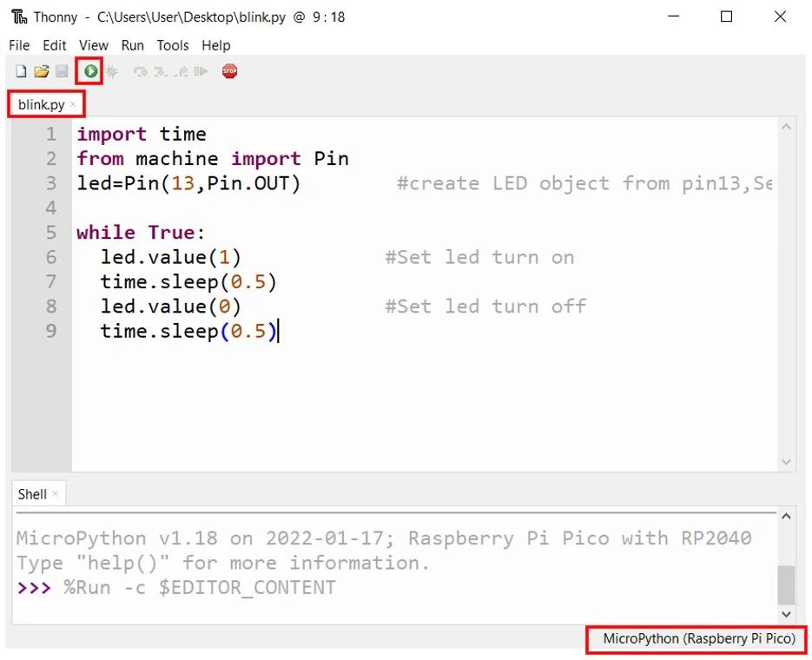Save the blink.py script
This screenshot has width=812, height=660.
click(61, 71)
